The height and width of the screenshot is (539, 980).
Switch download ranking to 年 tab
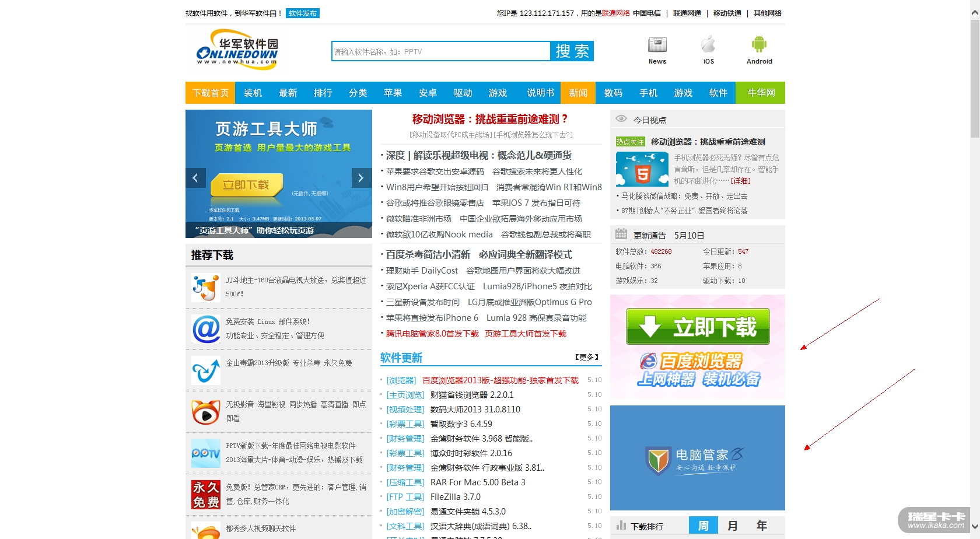(762, 526)
